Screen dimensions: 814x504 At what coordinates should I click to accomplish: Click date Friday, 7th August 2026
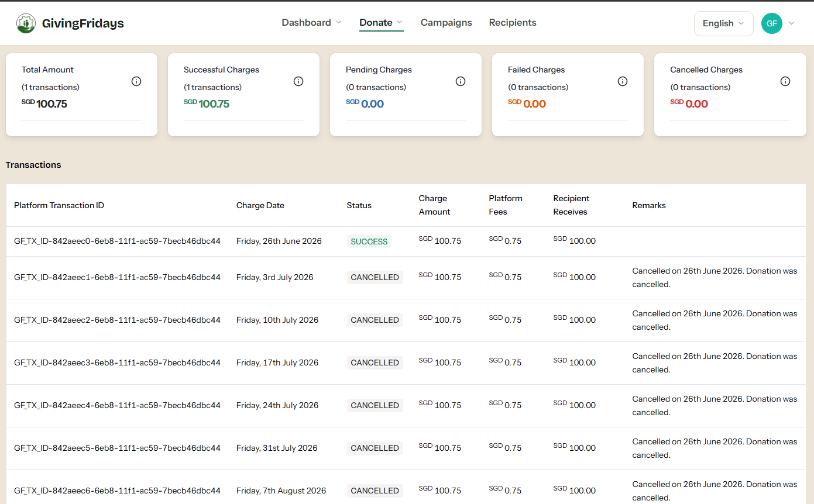point(281,491)
